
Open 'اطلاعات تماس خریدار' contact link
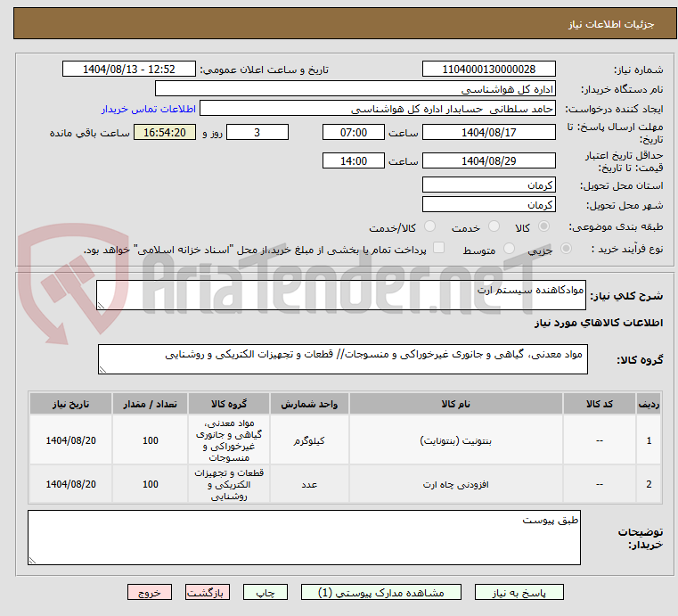point(149,109)
